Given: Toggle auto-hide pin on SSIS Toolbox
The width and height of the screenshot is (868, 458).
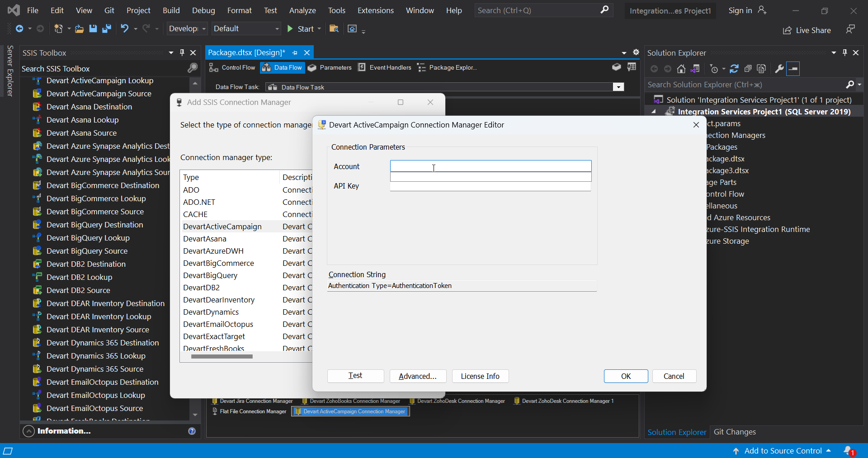Looking at the screenshot, I should coord(182,52).
